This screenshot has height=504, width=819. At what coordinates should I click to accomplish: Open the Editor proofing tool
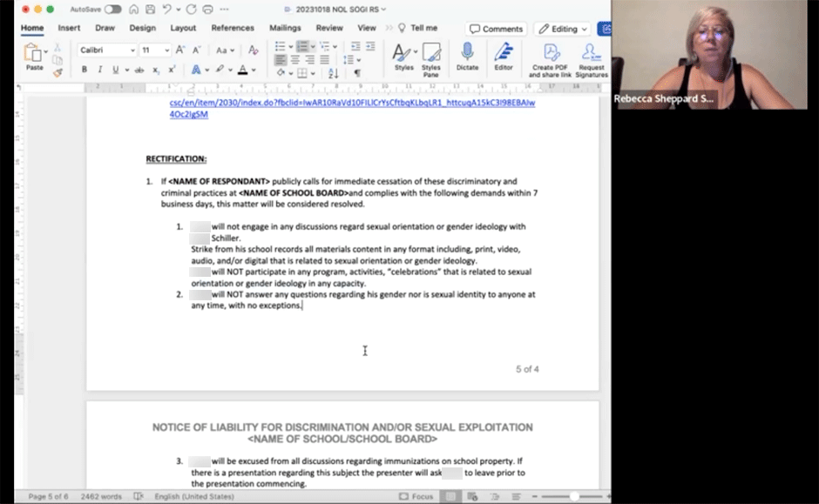click(x=504, y=57)
